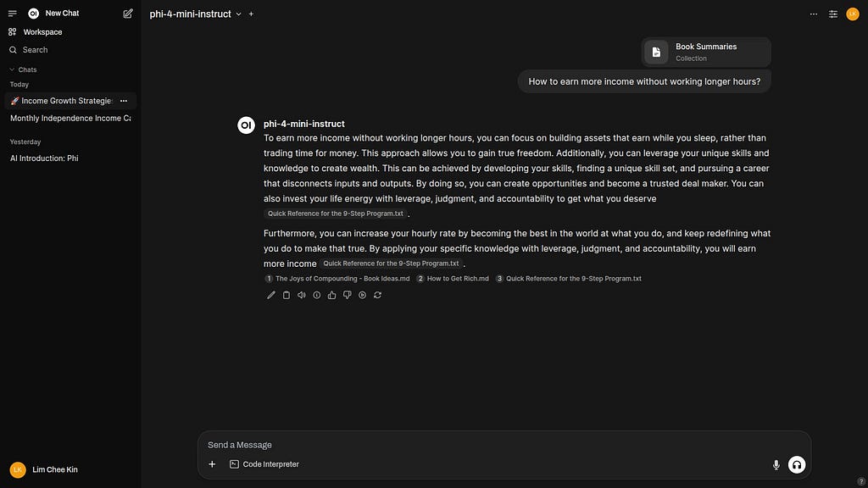Click the edit response pencil icon
The height and width of the screenshot is (488, 868).
(x=270, y=296)
